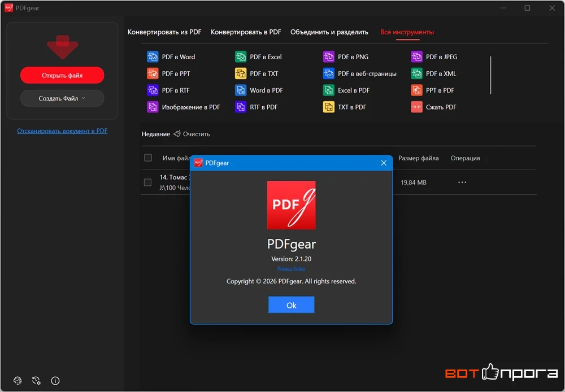The width and height of the screenshot is (565, 392).
Task: Open the PDF в Word converter
Action: click(x=171, y=56)
